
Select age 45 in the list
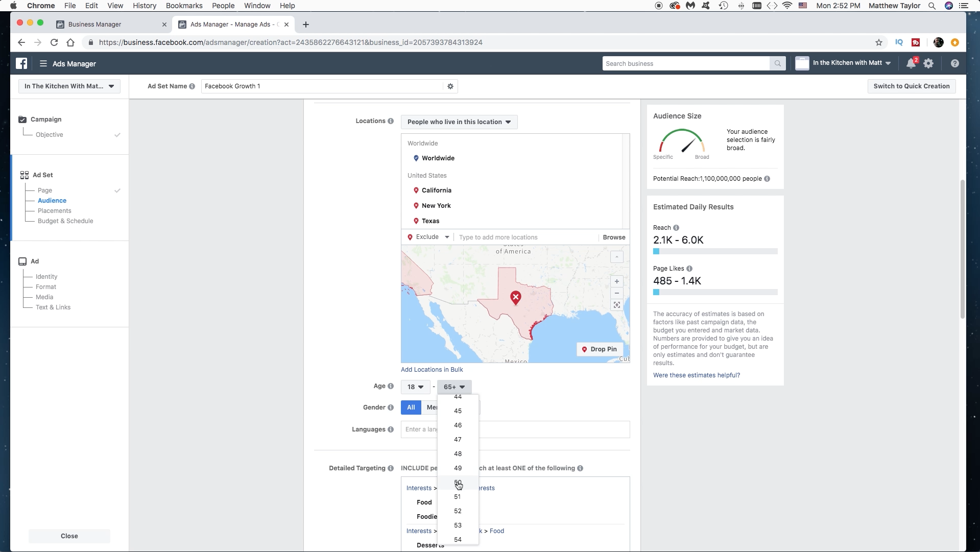click(x=458, y=411)
